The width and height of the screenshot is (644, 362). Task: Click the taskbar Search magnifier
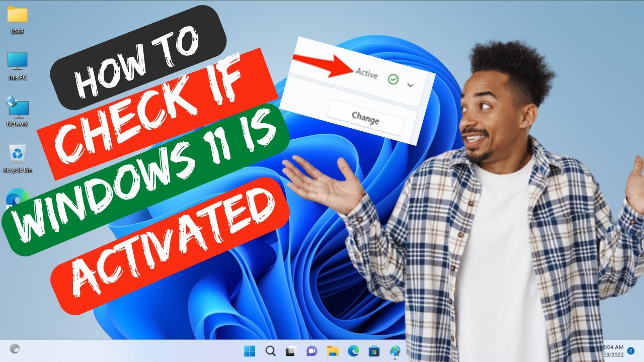(x=270, y=350)
